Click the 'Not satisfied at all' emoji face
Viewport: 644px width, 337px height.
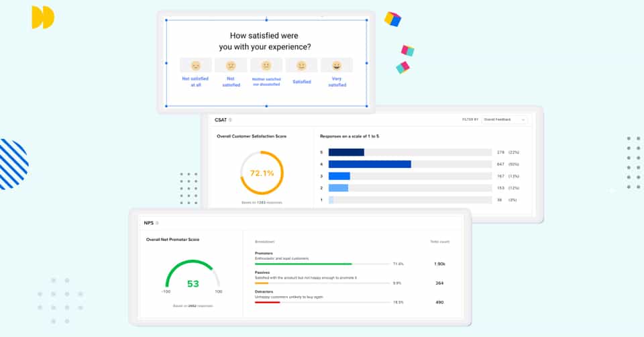pyautogui.click(x=196, y=65)
